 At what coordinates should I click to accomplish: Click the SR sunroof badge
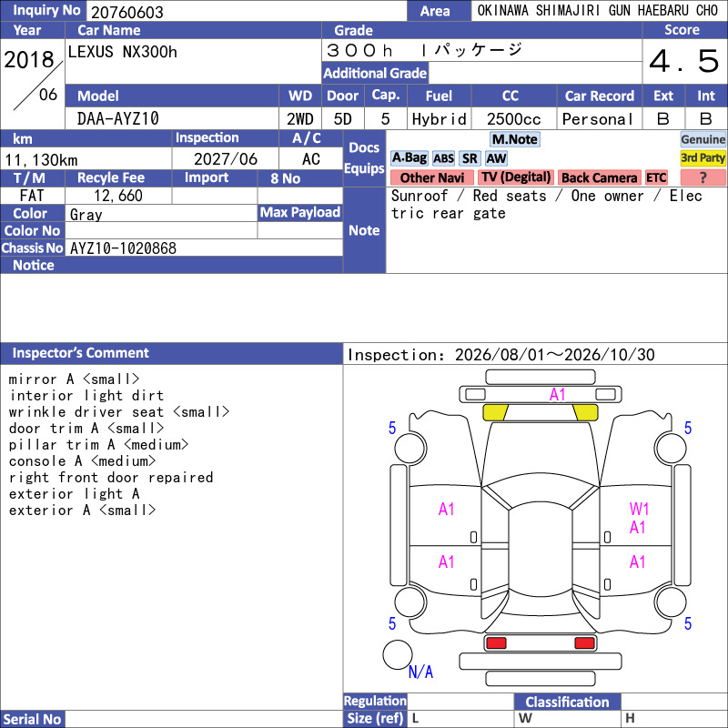click(470, 158)
